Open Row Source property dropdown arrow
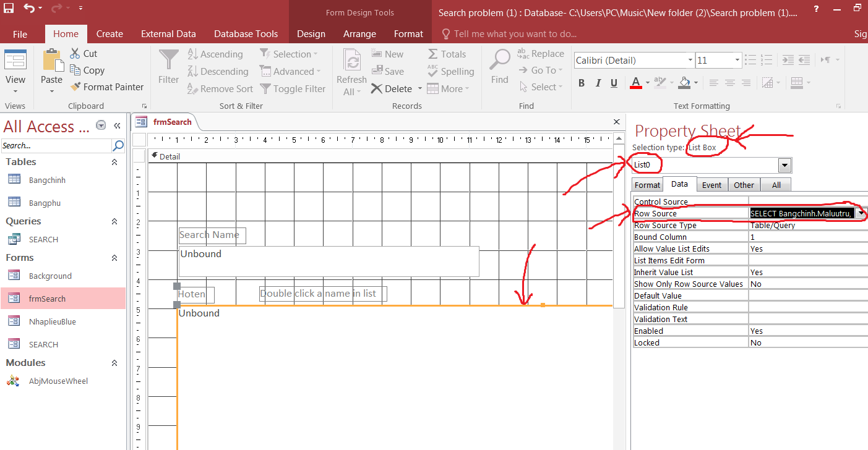 click(861, 213)
